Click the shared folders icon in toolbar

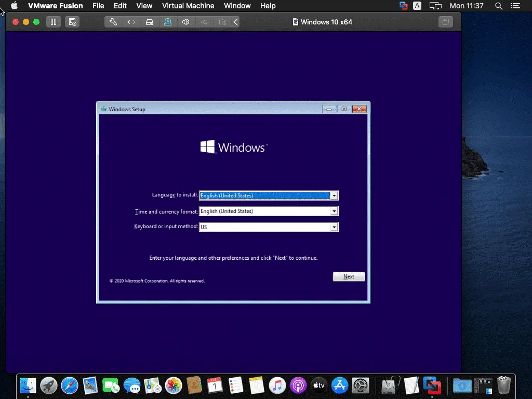[222, 22]
